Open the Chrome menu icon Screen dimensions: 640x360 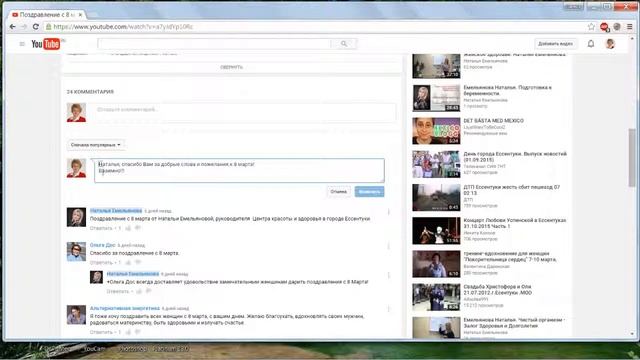pos(630,27)
